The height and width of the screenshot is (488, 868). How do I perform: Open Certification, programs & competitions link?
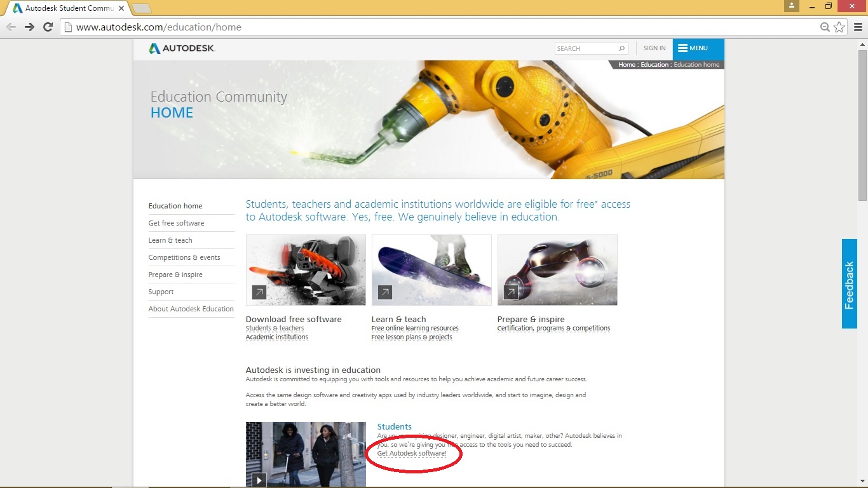pos(553,329)
